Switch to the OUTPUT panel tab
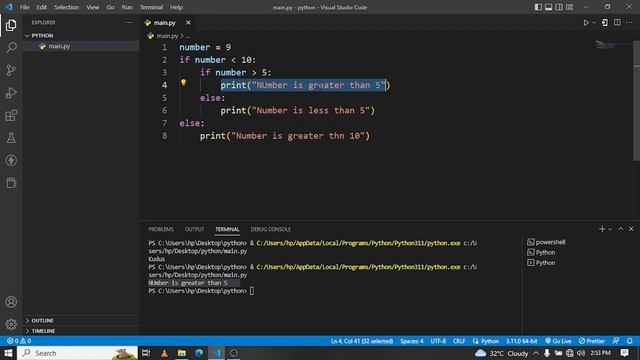This screenshot has height=360, width=640. pos(194,229)
